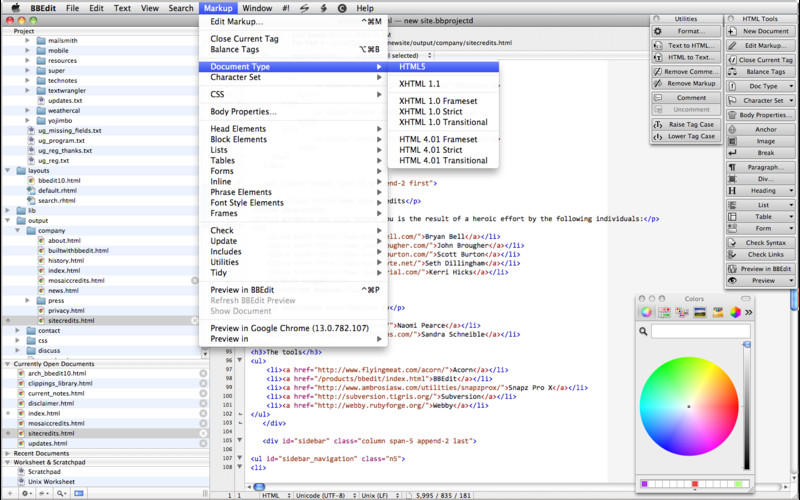Click the Comment button in Utilities

coord(687,97)
